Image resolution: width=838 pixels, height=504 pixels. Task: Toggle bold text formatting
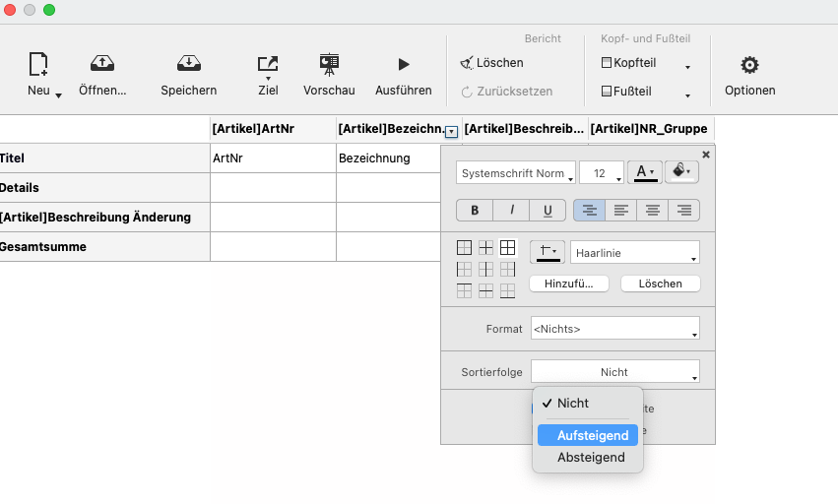tap(475, 210)
